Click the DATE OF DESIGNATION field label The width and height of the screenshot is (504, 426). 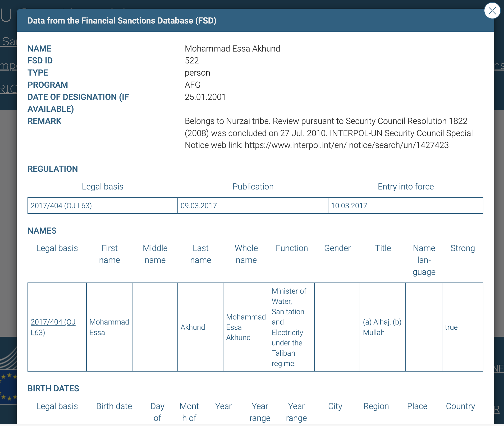coord(78,103)
